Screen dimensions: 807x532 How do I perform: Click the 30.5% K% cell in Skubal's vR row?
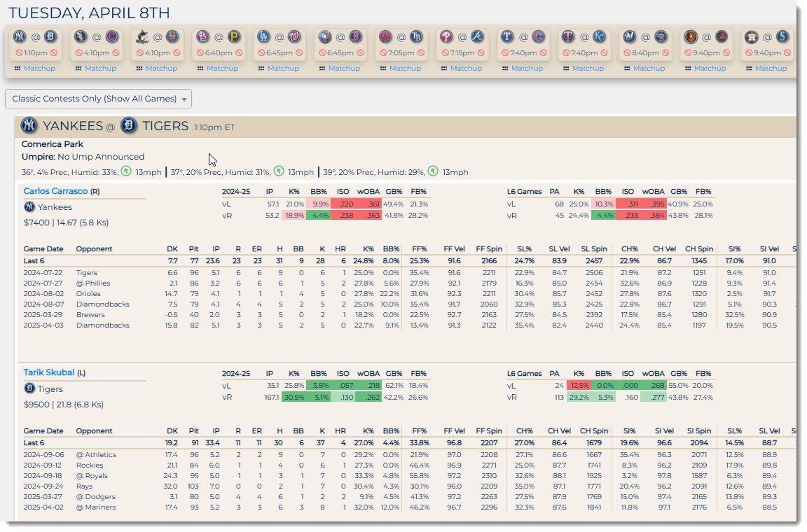point(294,397)
